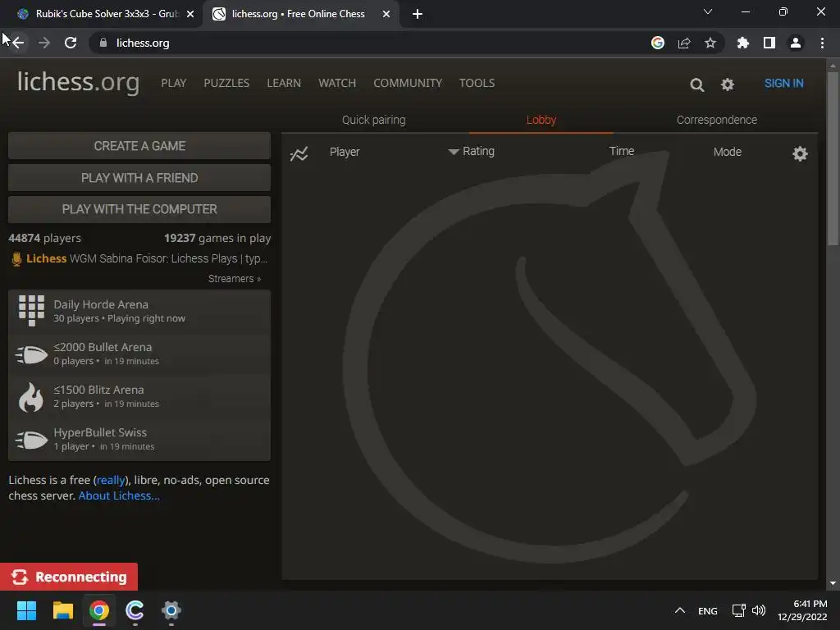840x630 pixels.
Task: Switch to Quick pairing tab
Action: tap(374, 120)
